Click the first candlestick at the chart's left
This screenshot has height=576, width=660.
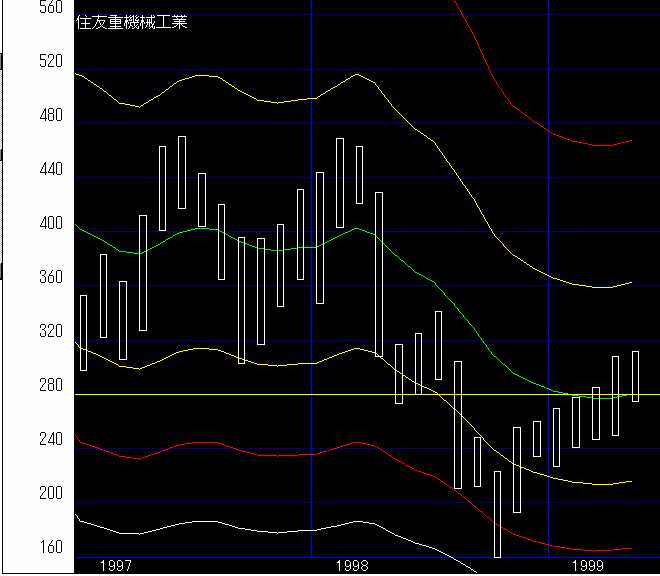83,332
